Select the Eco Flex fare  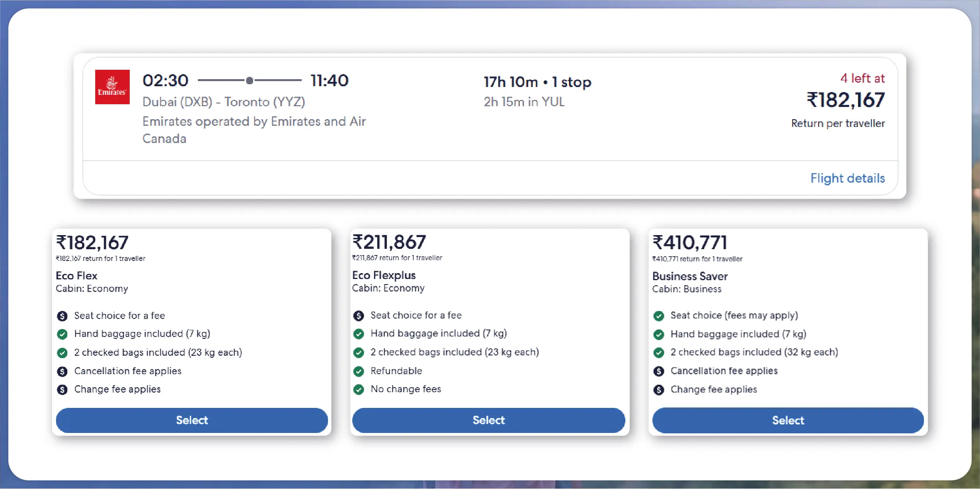(192, 420)
